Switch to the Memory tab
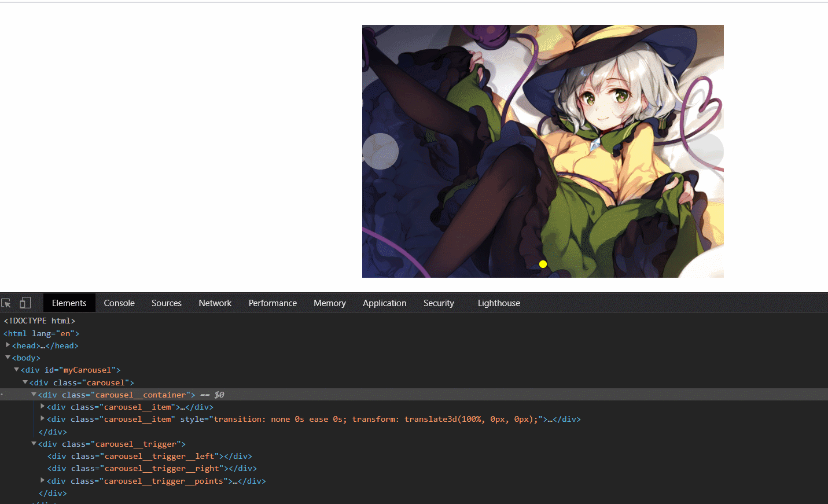This screenshot has width=828, height=504. [330, 303]
